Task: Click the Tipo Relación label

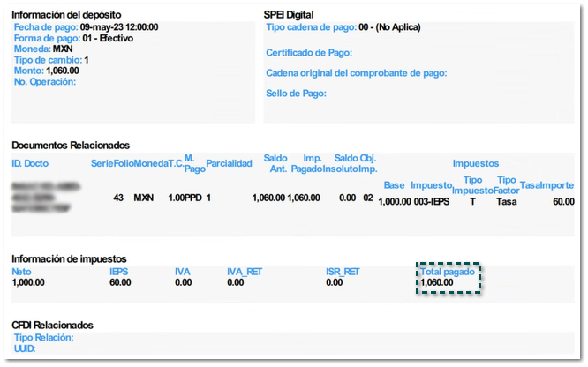Action: [44, 338]
